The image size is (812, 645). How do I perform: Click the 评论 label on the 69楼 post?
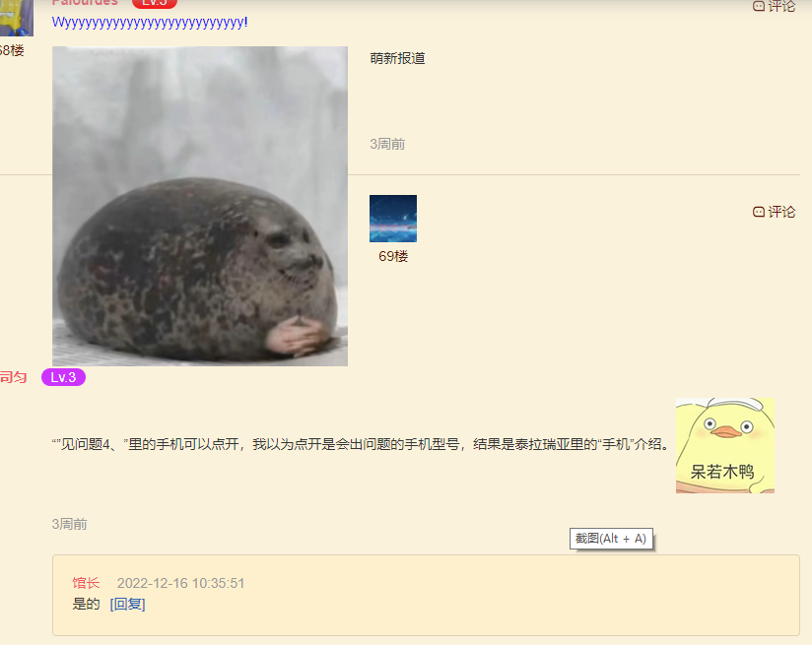pos(781,212)
